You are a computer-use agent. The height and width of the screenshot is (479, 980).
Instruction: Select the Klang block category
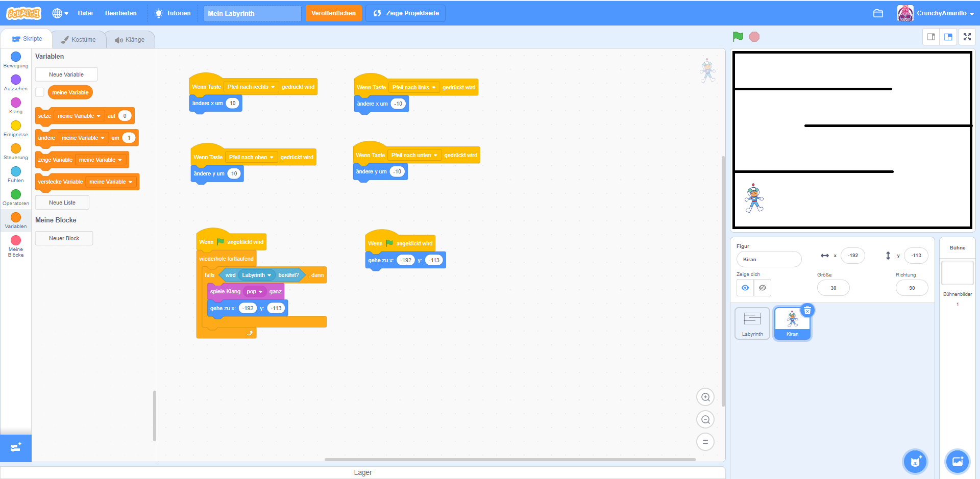(x=16, y=106)
